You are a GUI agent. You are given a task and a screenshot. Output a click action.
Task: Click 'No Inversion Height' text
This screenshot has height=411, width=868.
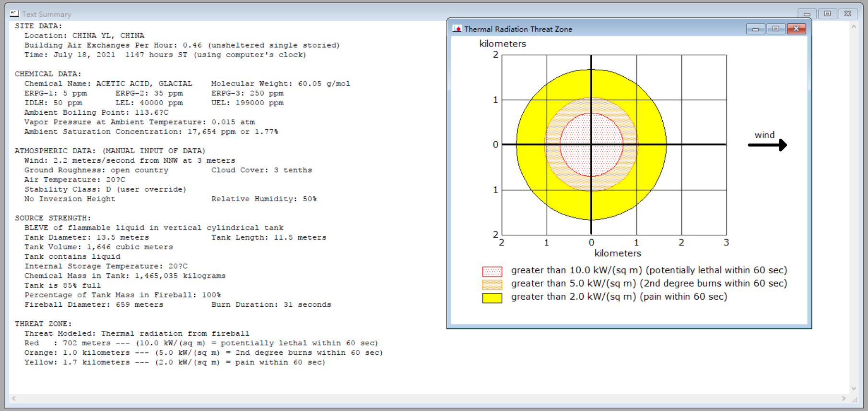click(70, 199)
